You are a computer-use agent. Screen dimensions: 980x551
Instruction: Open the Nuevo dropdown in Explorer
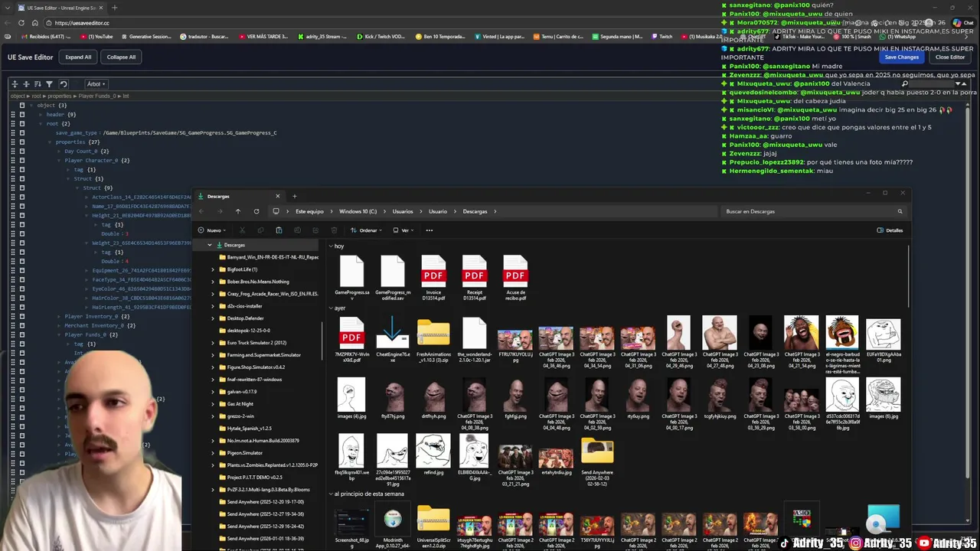click(214, 230)
